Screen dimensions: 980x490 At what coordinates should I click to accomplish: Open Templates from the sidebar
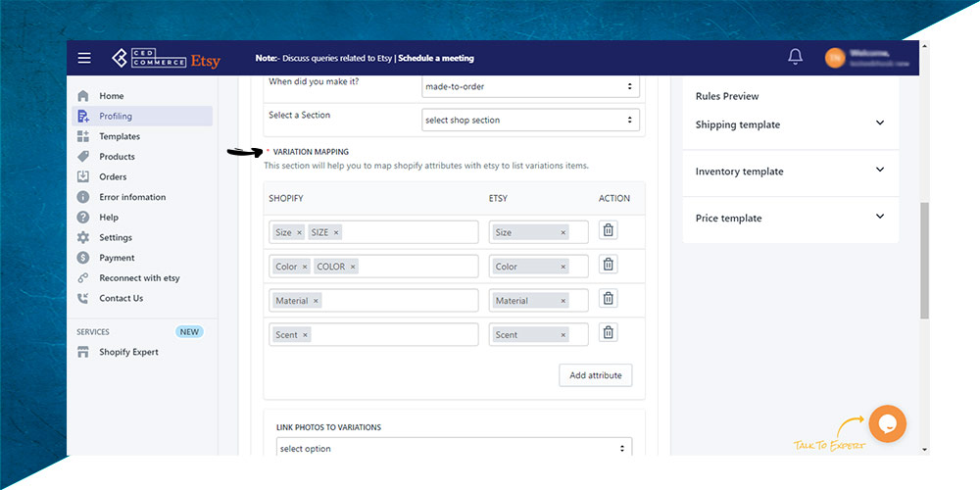(120, 136)
